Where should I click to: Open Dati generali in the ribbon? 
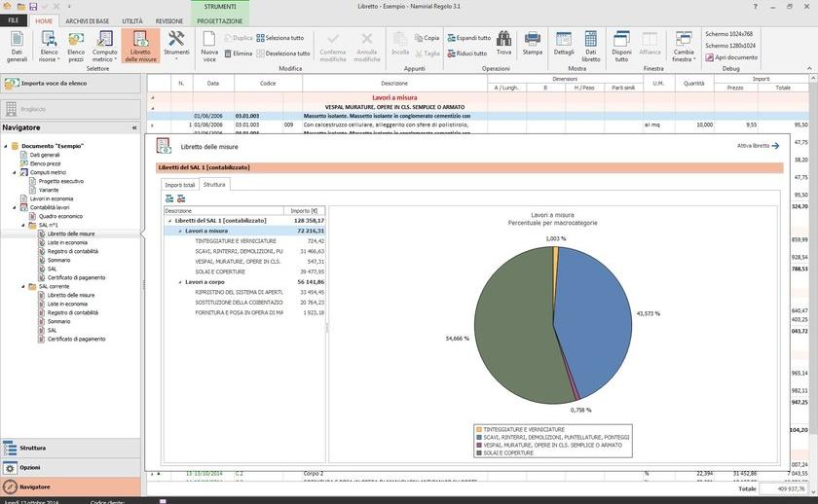point(18,46)
